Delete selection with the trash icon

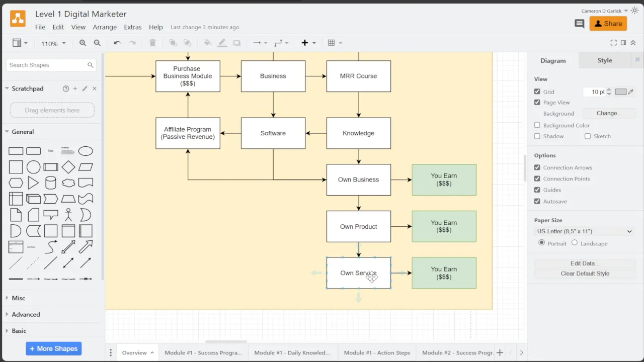tap(153, 43)
